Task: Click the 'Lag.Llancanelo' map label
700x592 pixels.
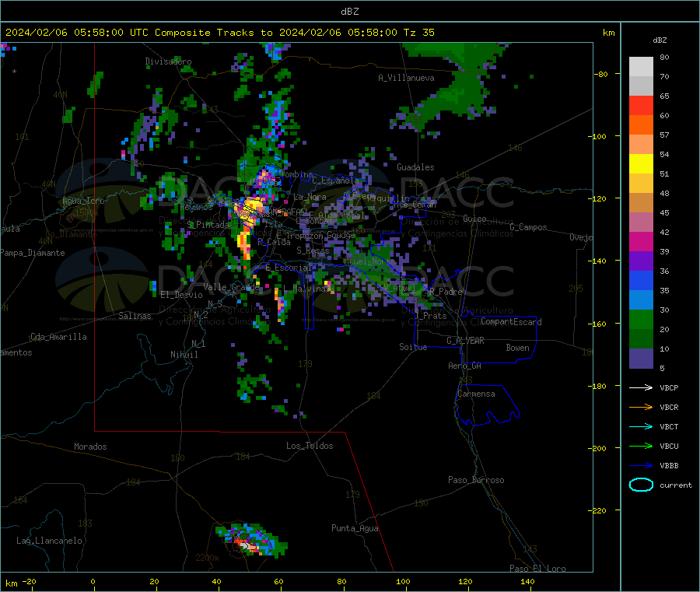Action: click(49, 541)
